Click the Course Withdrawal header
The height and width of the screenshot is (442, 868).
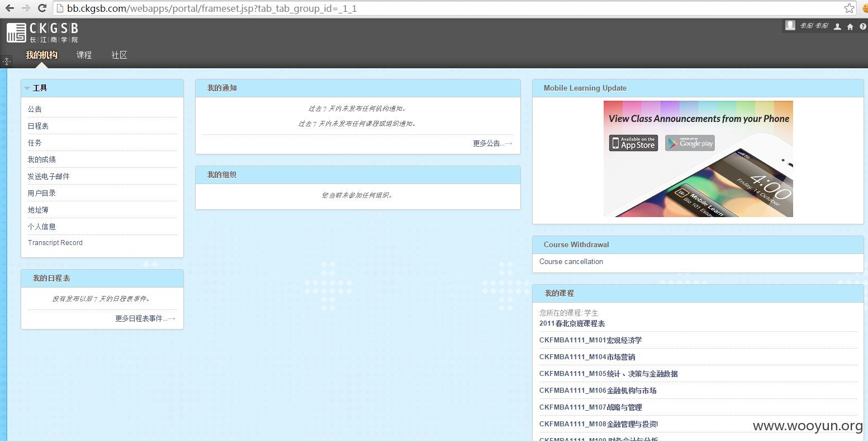click(x=698, y=245)
